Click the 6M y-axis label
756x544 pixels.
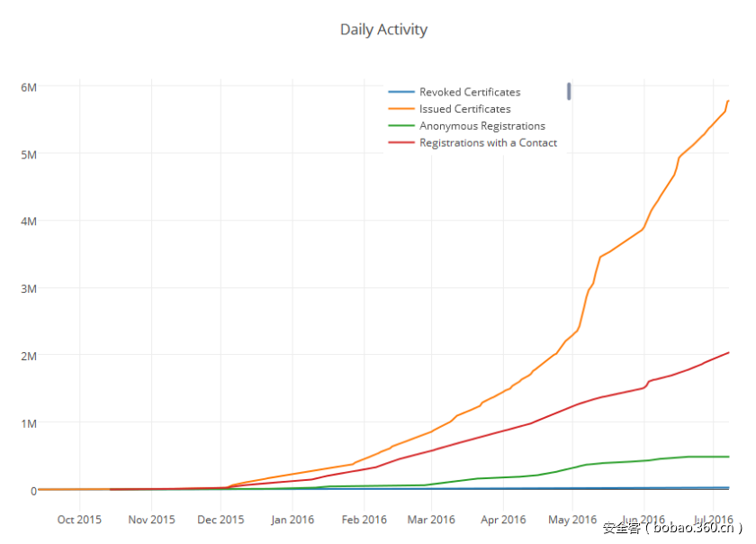point(29,87)
